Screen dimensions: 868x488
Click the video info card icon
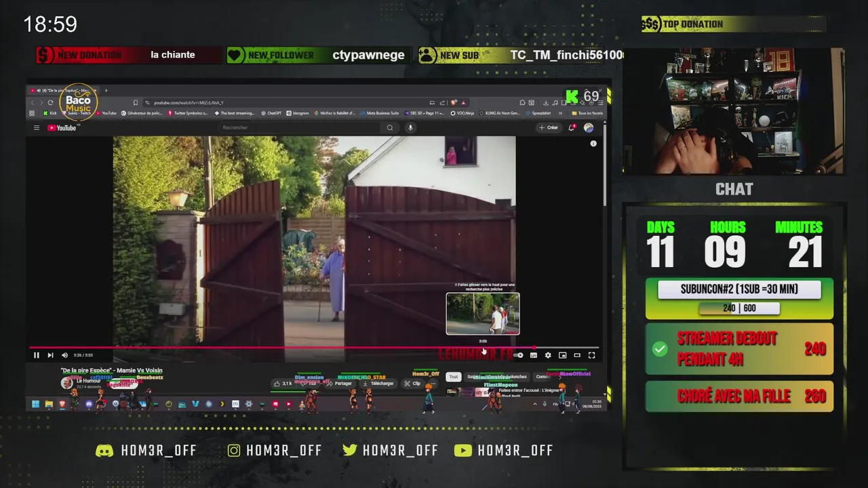(x=593, y=144)
